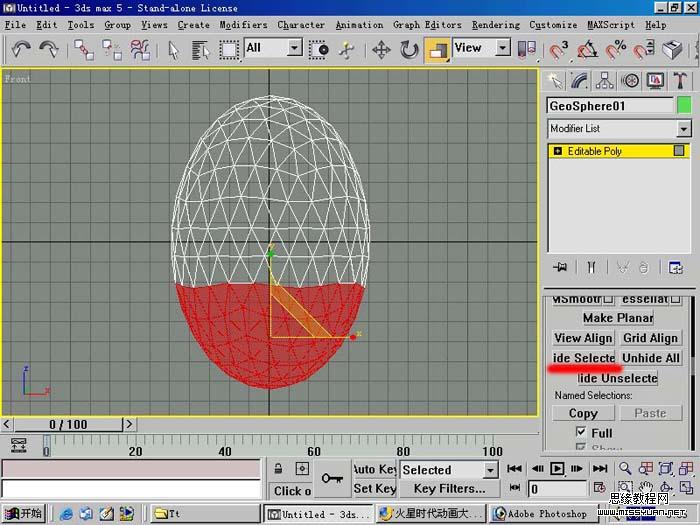Select the Bind to Space Warp tool
Image resolution: width=700 pixels, height=525 pixels.
(x=140, y=49)
